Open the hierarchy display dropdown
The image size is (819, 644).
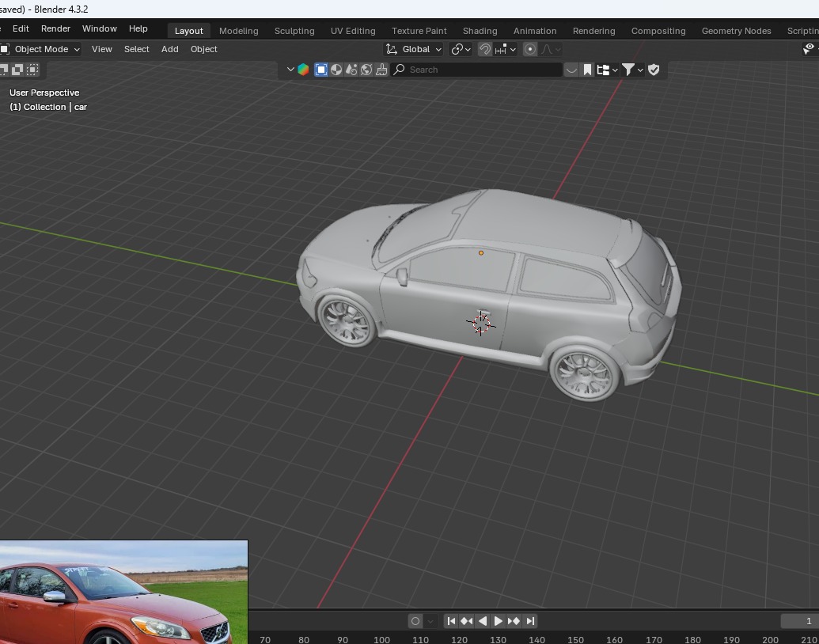click(x=607, y=70)
